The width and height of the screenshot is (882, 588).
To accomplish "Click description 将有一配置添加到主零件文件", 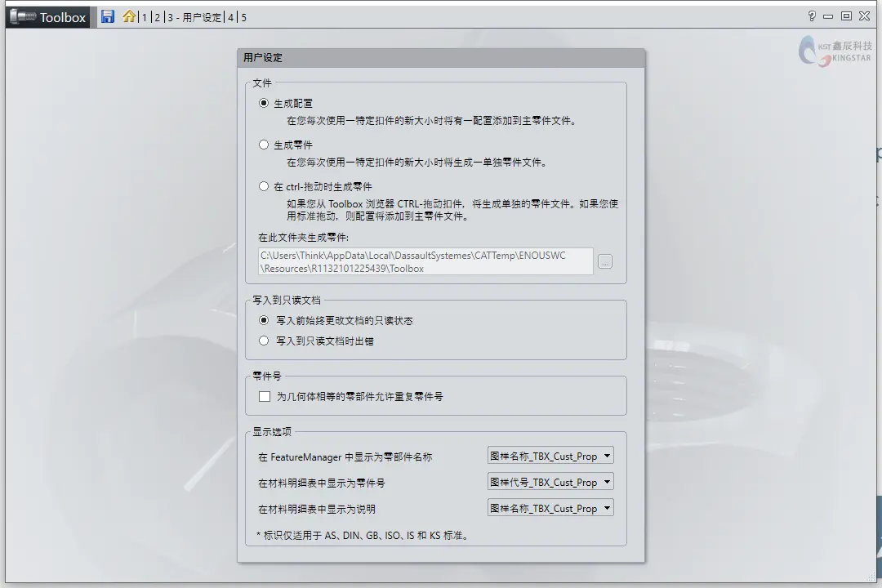I will pyautogui.click(x=433, y=120).
